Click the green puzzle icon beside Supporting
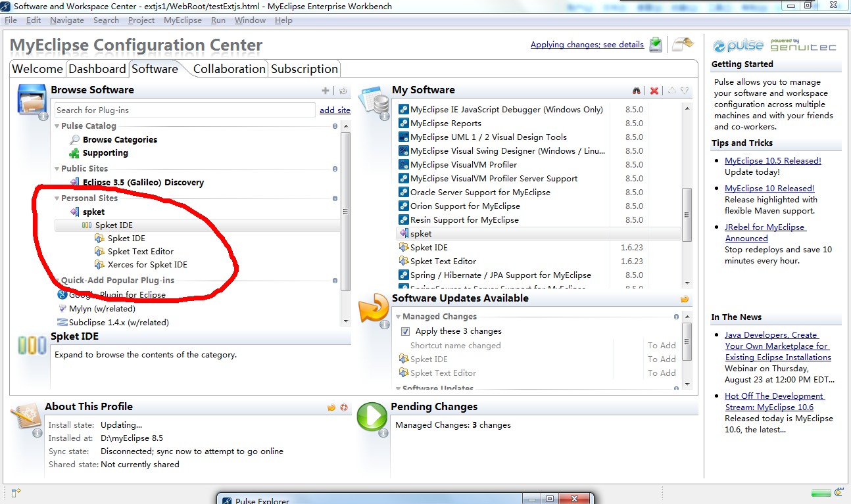Image resolution: width=851 pixels, height=504 pixels. (75, 152)
